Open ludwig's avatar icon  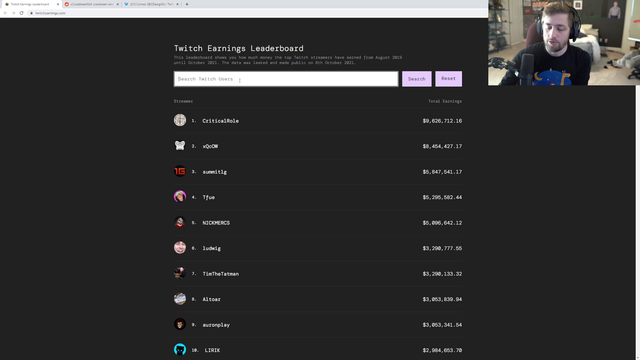[180, 248]
